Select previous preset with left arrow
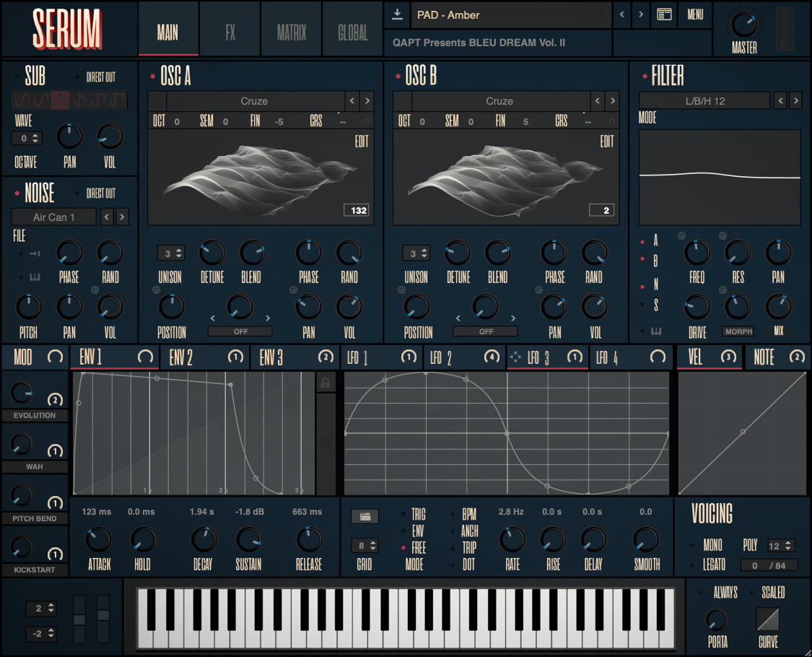This screenshot has width=812, height=657. (x=622, y=14)
